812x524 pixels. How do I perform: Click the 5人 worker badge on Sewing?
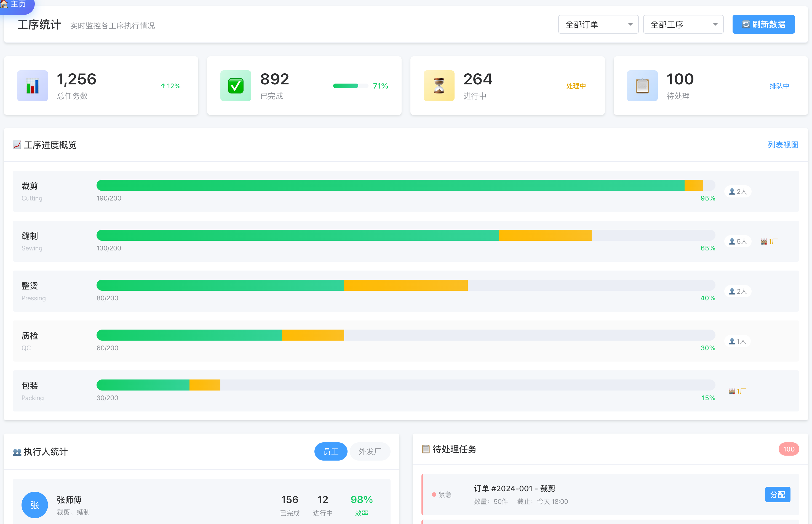(x=738, y=241)
